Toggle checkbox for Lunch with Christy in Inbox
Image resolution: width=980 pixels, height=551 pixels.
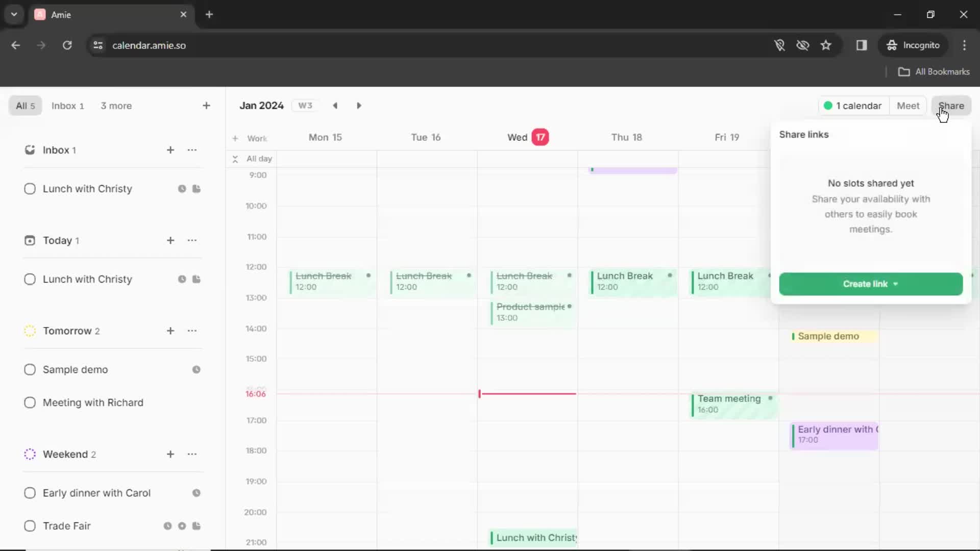pyautogui.click(x=30, y=189)
